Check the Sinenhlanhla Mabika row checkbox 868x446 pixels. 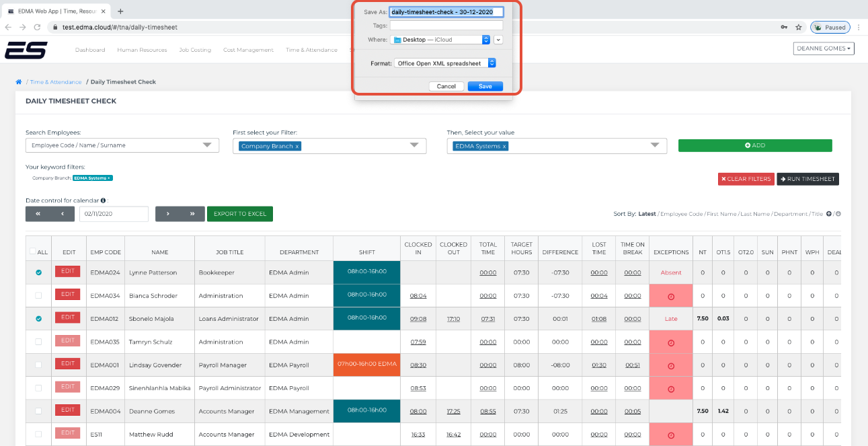coord(38,388)
